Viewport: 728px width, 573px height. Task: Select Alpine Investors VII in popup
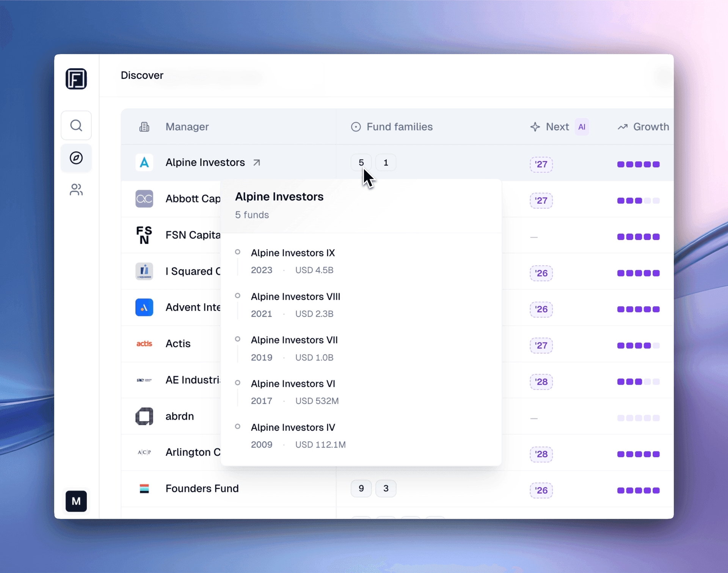(294, 340)
